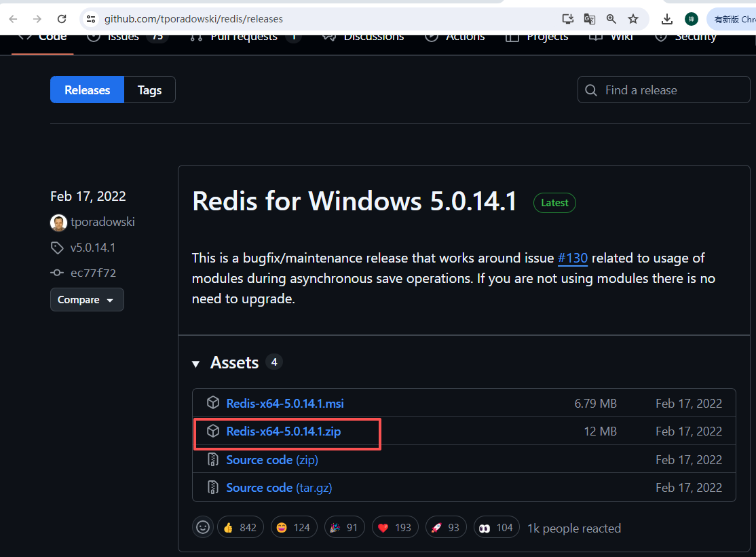Click file icon beside Source code (tar.gz)
756x557 pixels.
coord(212,487)
